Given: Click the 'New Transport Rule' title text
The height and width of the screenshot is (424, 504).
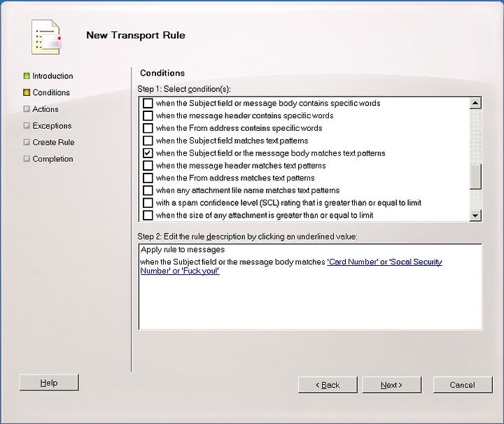Looking at the screenshot, I should 136,35.
